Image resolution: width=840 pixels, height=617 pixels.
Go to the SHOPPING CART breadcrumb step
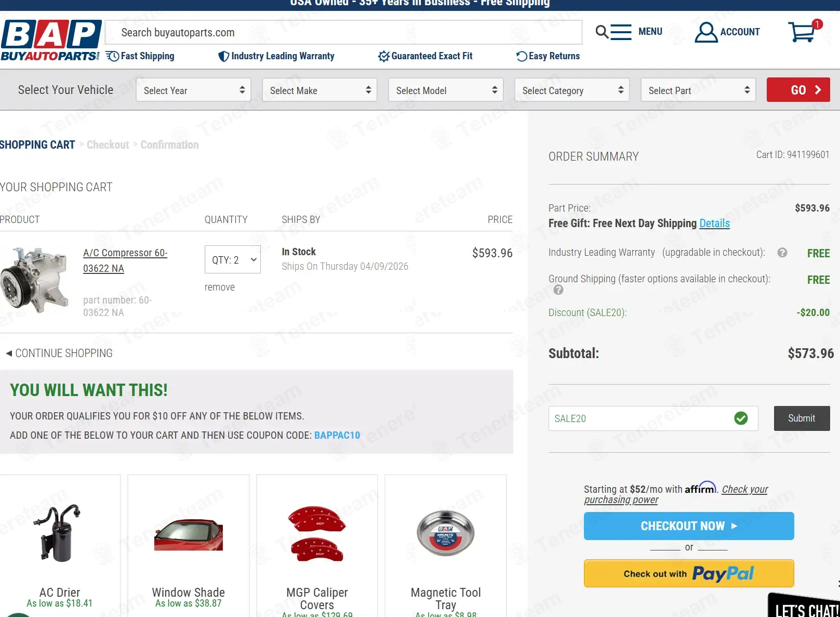click(37, 145)
